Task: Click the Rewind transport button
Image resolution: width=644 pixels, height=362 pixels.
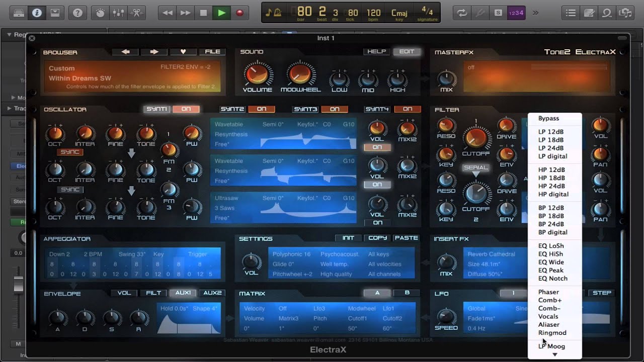Action: [x=168, y=13]
